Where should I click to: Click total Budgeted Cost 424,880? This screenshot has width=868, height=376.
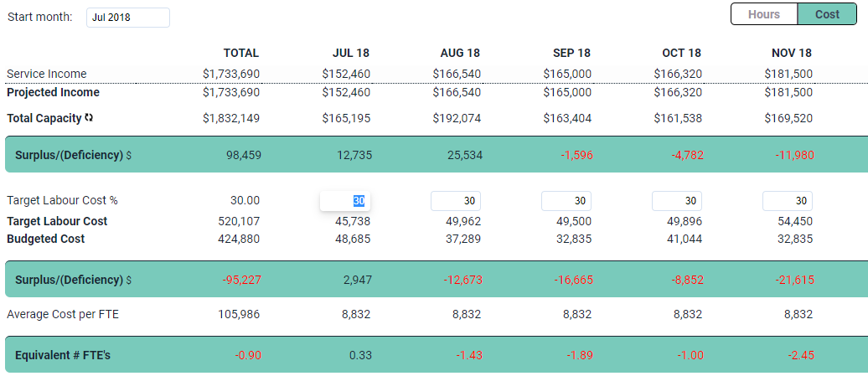coord(240,239)
